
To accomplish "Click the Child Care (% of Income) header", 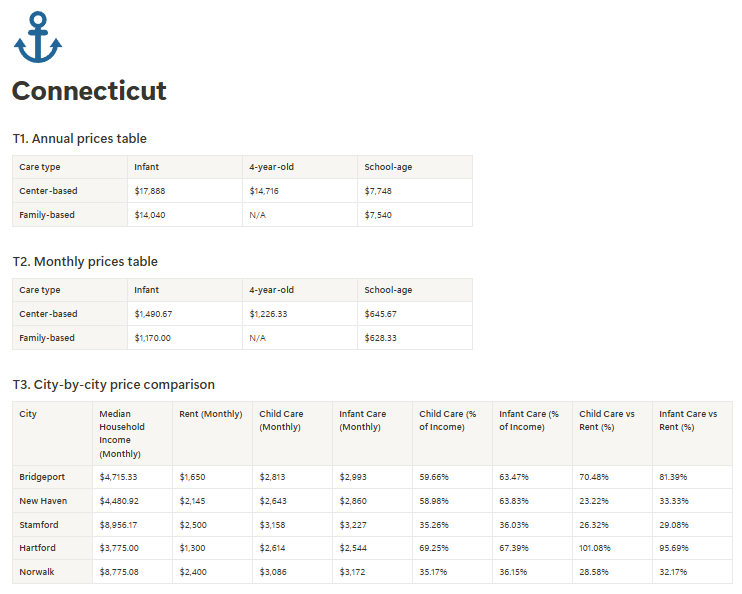I will coord(452,434).
